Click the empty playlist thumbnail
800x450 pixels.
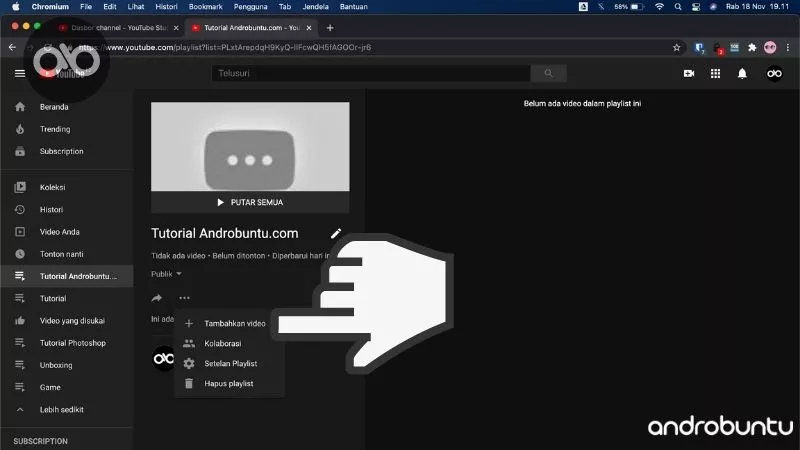[x=250, y=146]
